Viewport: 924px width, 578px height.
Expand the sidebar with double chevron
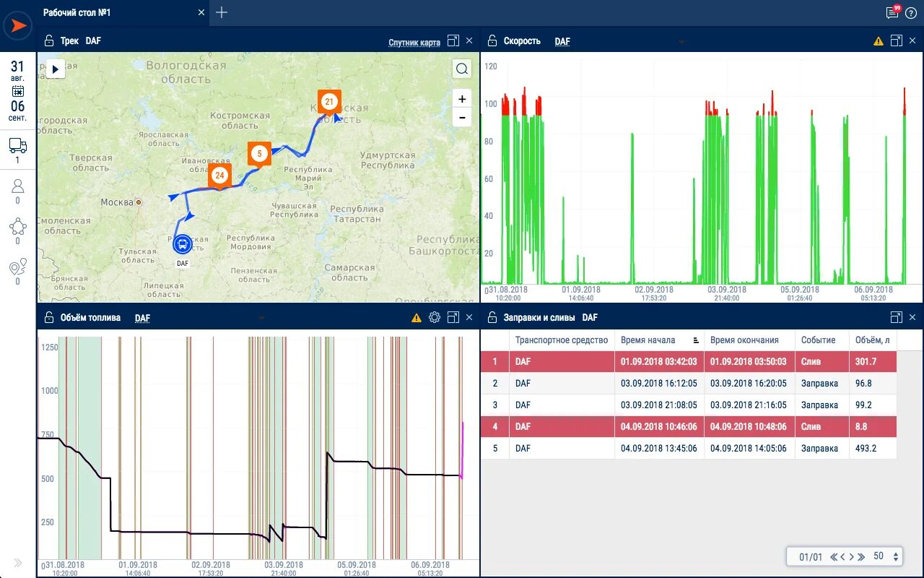click(18, 563)
